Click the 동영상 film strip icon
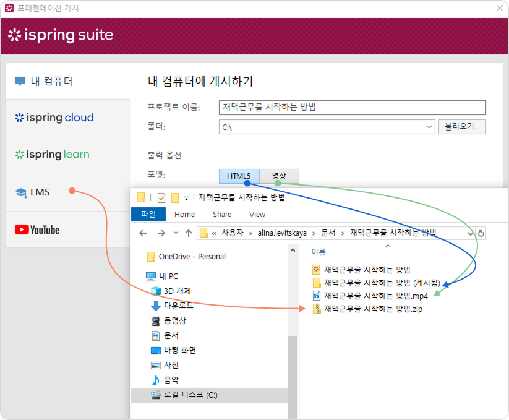Image resolution: width=509 pixels, height=420 pixels. coord(156,321)
